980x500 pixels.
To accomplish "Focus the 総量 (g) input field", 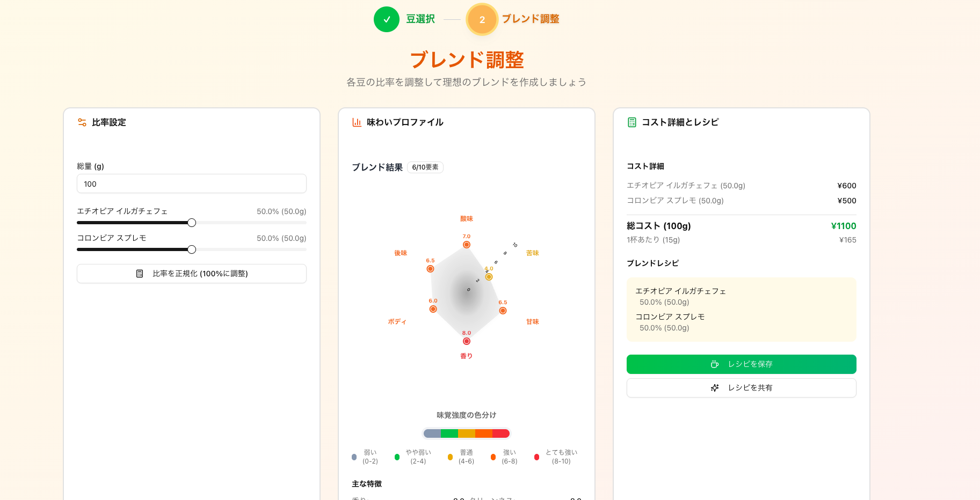I will point(192,183).
